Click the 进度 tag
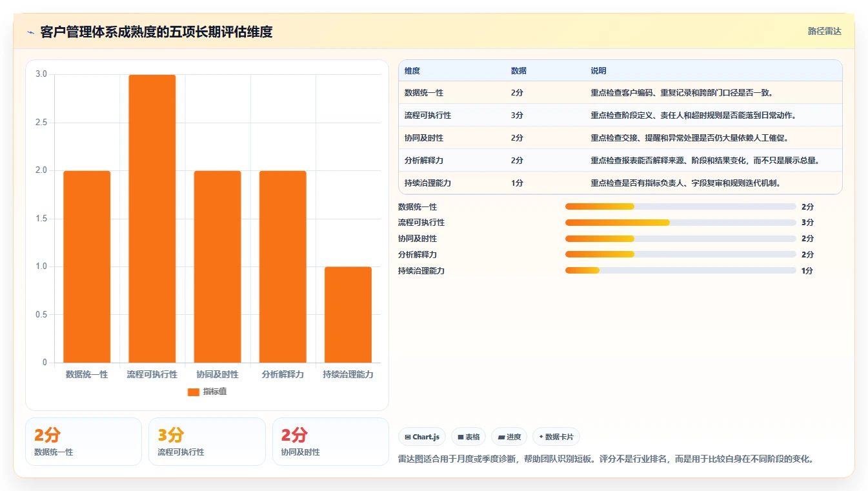868x491 pixels. [509, 437]
